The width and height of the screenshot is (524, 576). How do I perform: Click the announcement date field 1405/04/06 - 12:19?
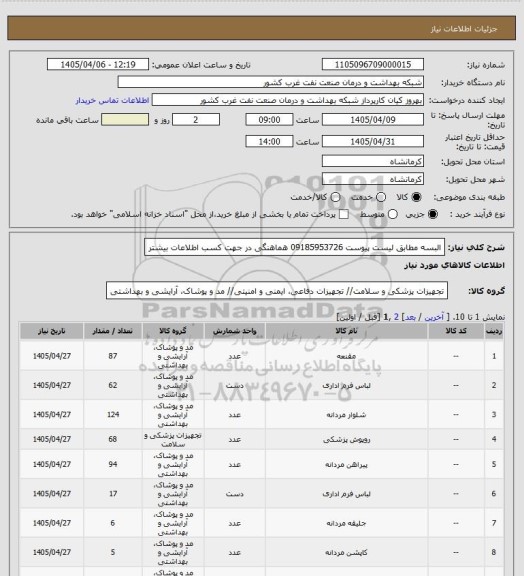pyautogui.click(x=98, y=64)
